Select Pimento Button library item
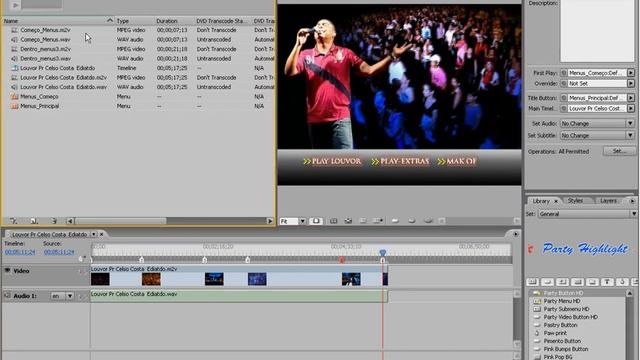Viewport: 640px width, 360px height. tap(577, 341)
